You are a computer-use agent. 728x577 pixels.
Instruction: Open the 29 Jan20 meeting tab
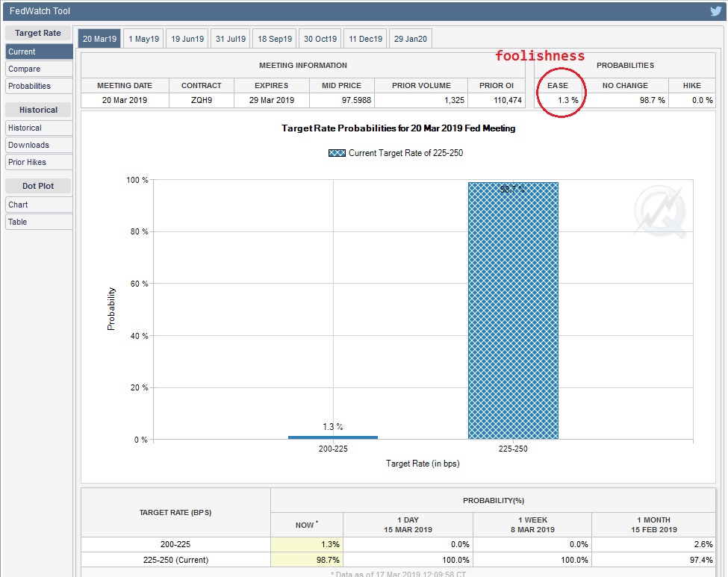tap(411, 39)
